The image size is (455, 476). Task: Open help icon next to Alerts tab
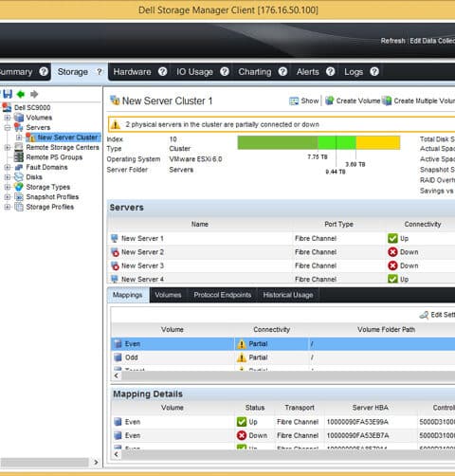pyautogui.click(x=331, y=72)
